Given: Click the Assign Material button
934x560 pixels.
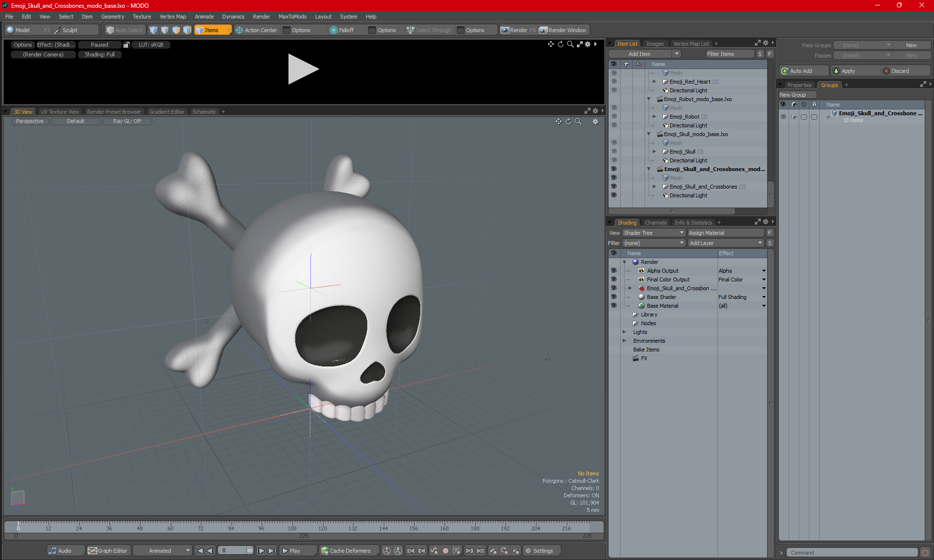Looking at the screenshot, I should (x=726, y=233).
